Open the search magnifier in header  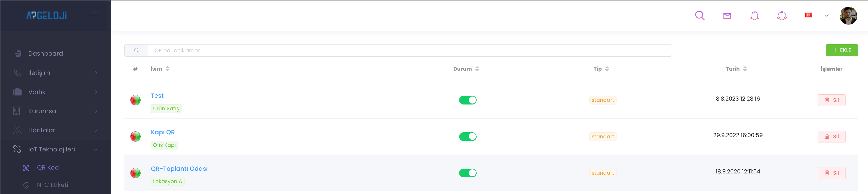pos(700,15)
